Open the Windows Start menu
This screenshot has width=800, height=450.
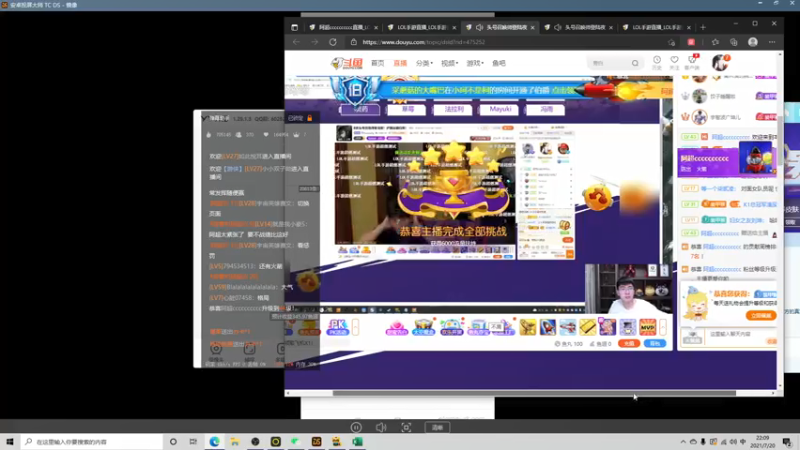pos(10,441)
